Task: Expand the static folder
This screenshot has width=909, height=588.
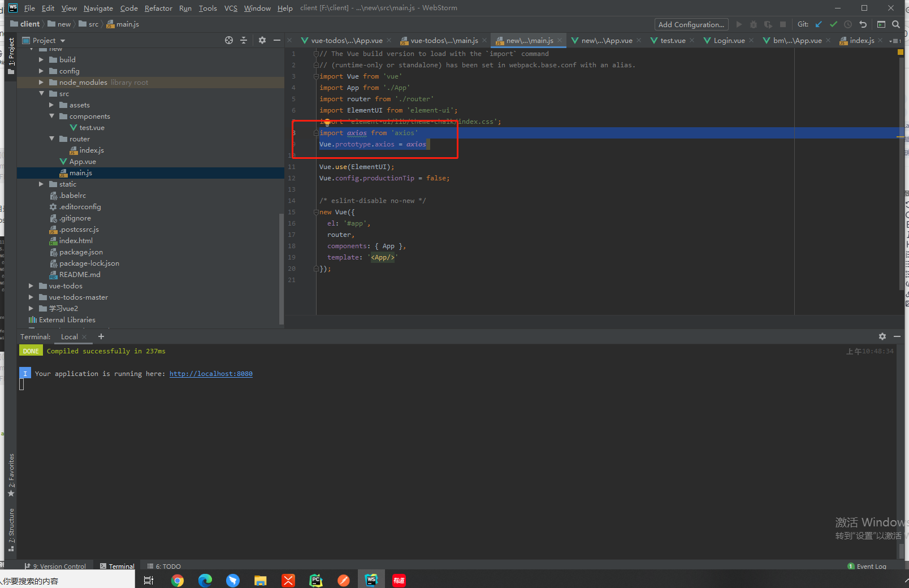Action: 41,184
